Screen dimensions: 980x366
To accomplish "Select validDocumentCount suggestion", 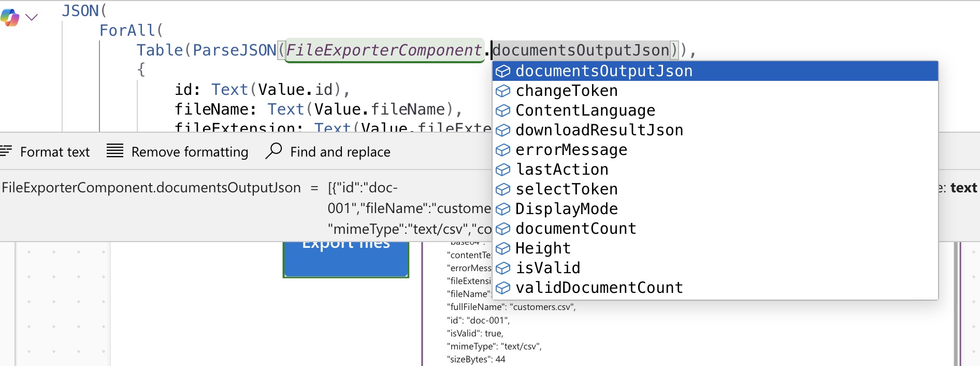I will (715, 288).
